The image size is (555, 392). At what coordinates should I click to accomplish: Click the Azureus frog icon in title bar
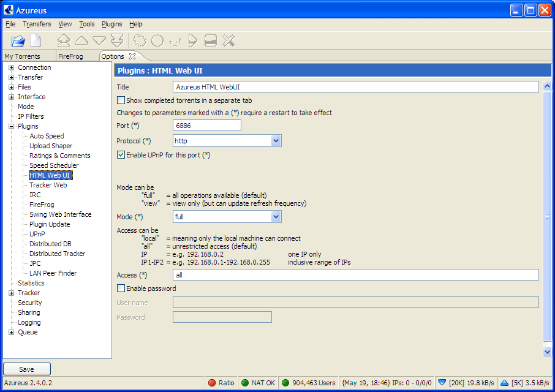pos(9,10)
